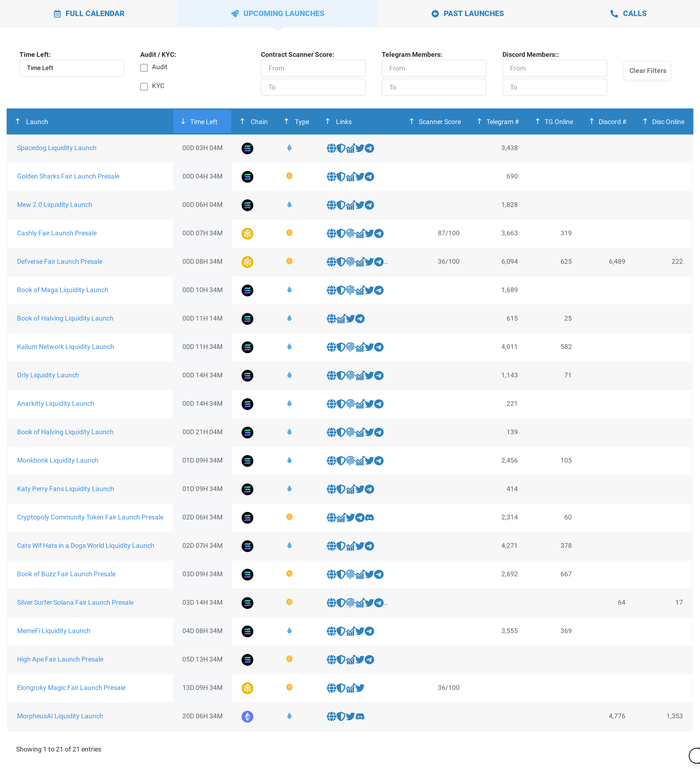Open Golden Sharks Fair Launch Presale link
The width and height of the screenshot is (700, 769).
[68, 176]
